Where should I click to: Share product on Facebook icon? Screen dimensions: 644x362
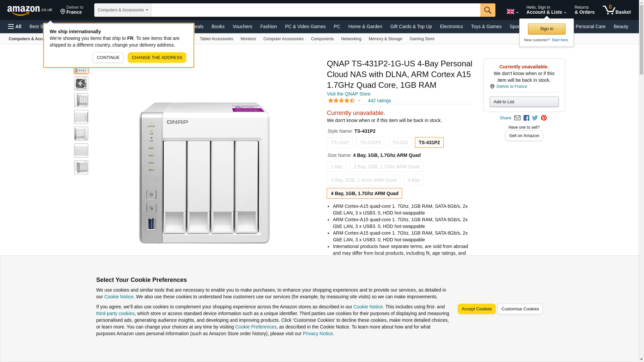(x=526, y=118)
